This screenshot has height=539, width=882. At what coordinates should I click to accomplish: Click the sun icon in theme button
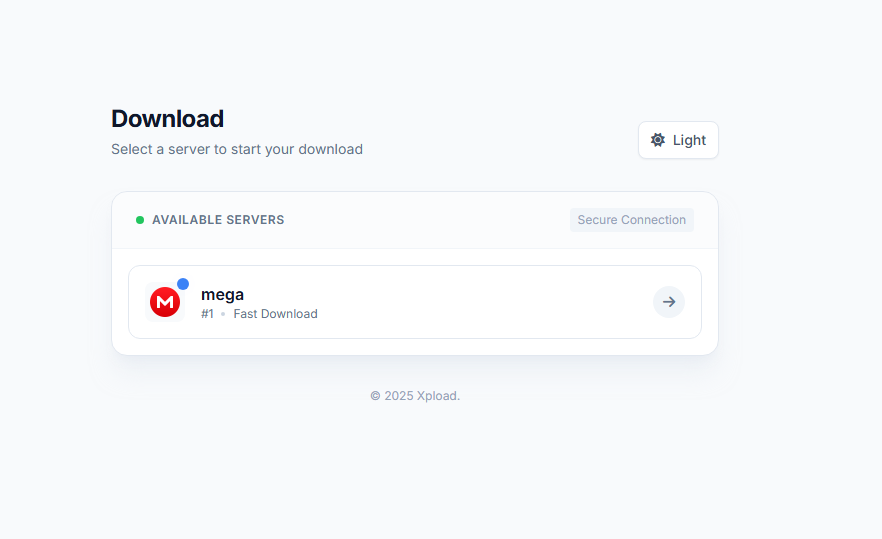click(658, 140)
